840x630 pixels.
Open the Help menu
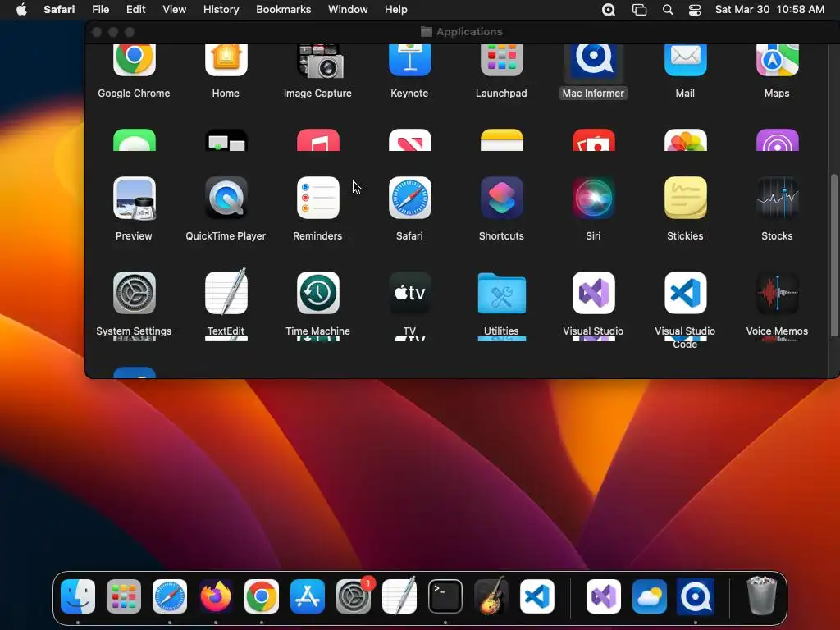pos(396,10)
